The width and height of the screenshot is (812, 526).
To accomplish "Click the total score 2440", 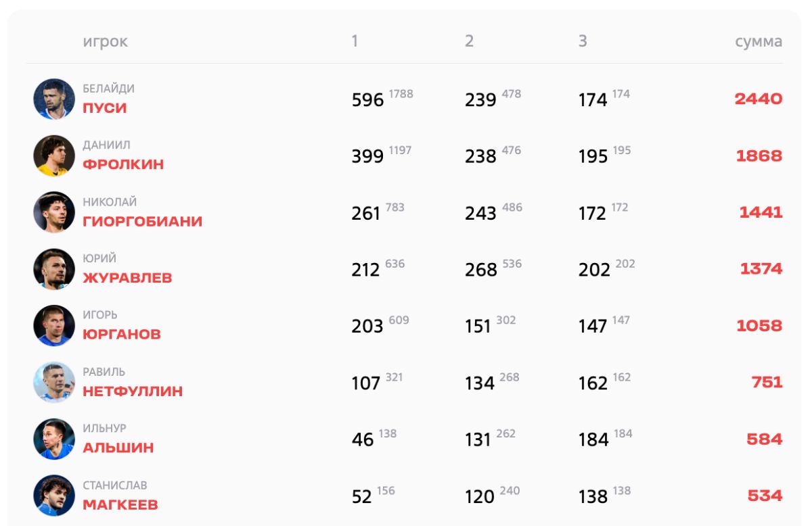I will [759, 99].
